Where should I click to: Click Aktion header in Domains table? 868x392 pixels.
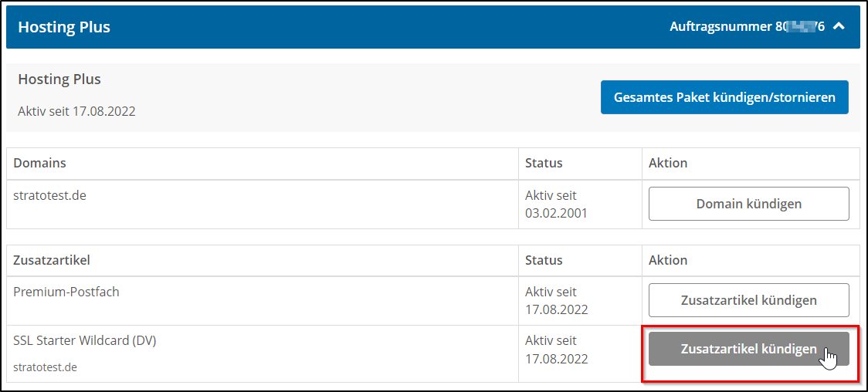click(668, 163)
